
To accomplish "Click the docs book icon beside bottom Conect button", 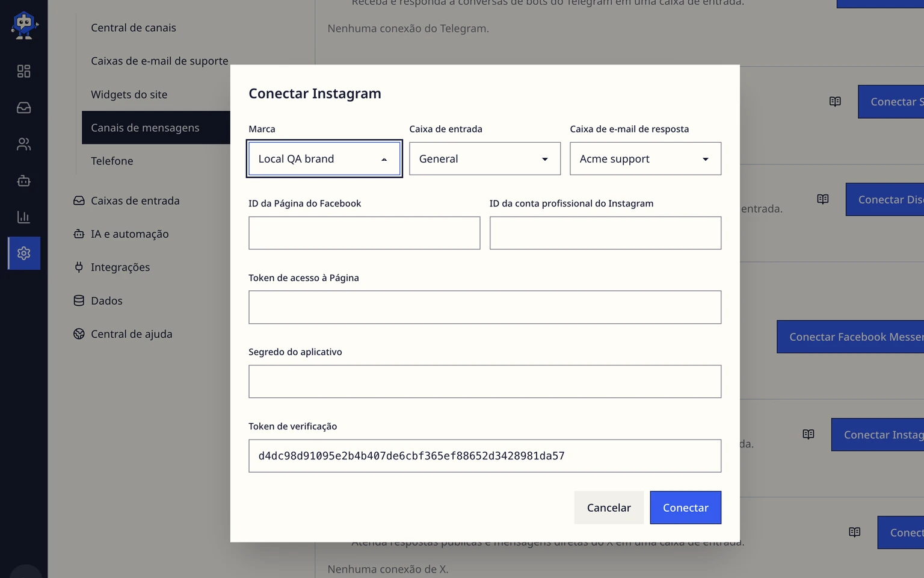I will (855, 532).
